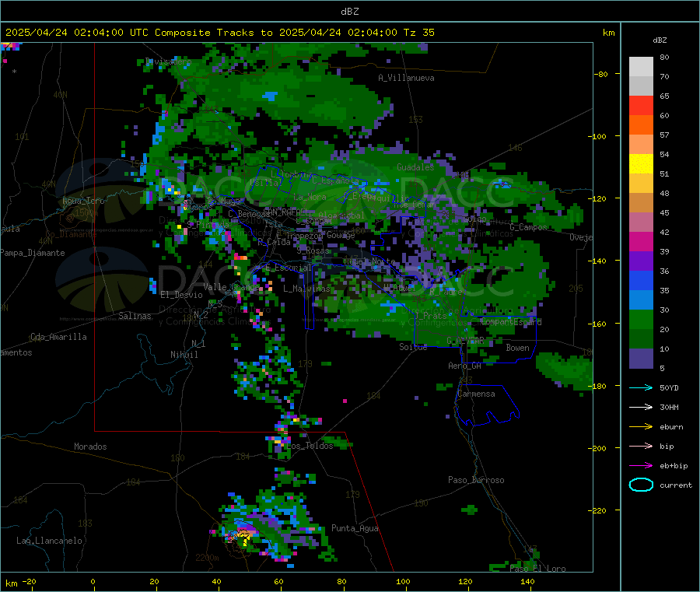The height and width of the screenshot is (592, 700).
Task: Select the magenta 39–42 dBZ swatch
Action: 641,241
